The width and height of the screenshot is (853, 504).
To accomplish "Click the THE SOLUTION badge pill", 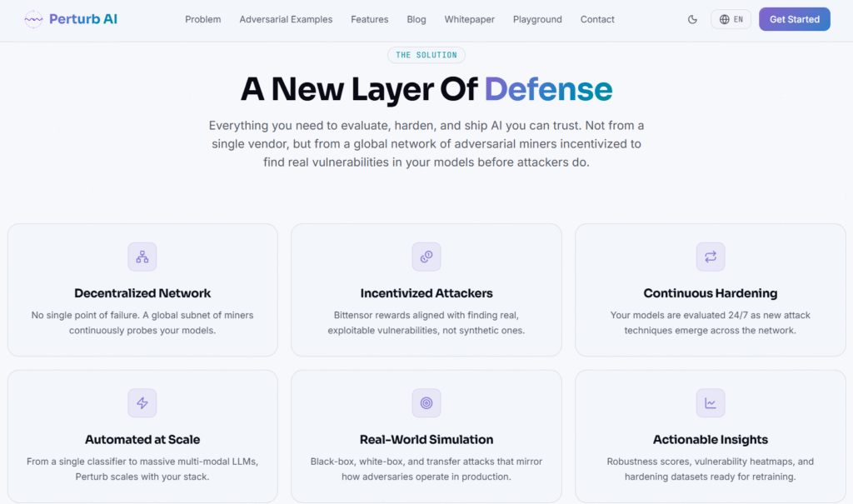I will pos(426,55).
